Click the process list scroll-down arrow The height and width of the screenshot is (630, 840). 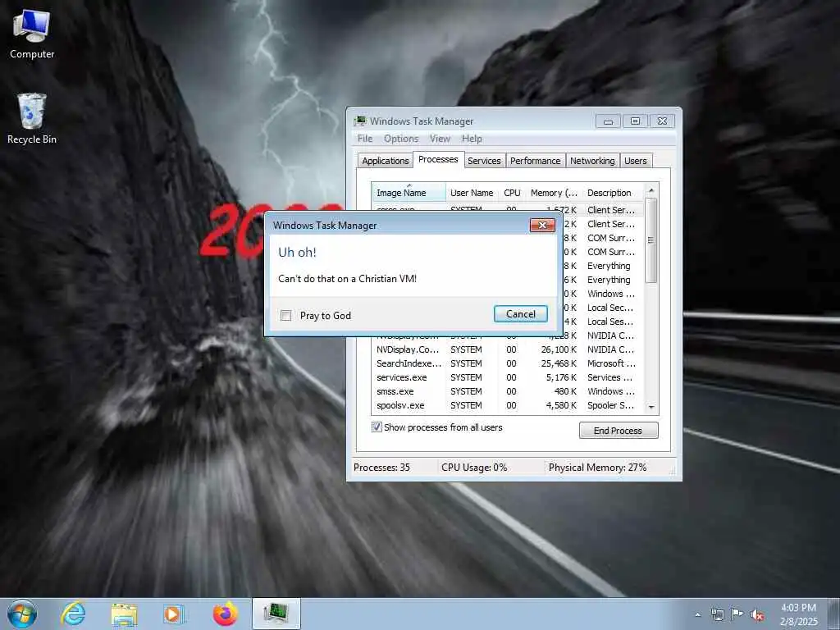[x=651, y=407]
